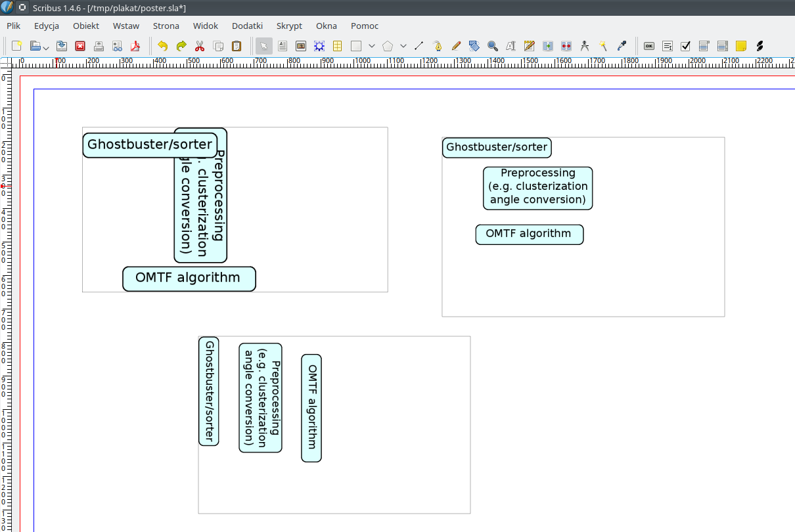Save the current document
This screenshot has width=795, height=532.
coord(62,46)
